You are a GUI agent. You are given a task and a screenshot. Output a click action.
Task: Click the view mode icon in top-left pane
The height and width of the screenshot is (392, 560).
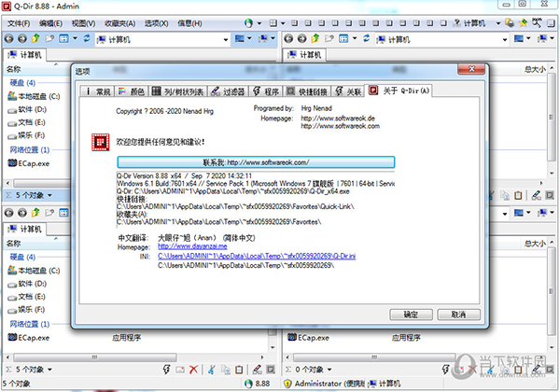[x=63, y=38]
